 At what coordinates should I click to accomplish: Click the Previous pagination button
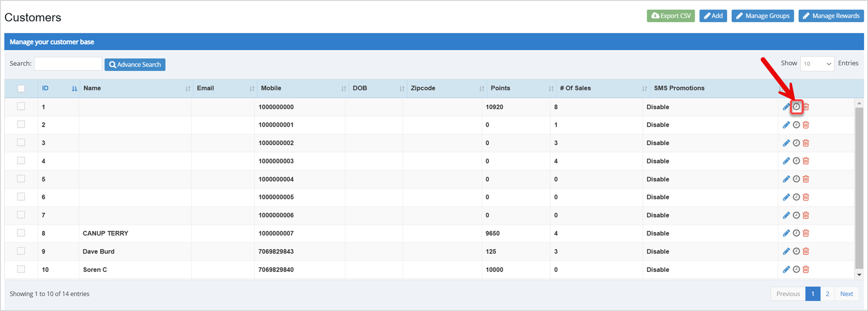(x=788, y=294)
